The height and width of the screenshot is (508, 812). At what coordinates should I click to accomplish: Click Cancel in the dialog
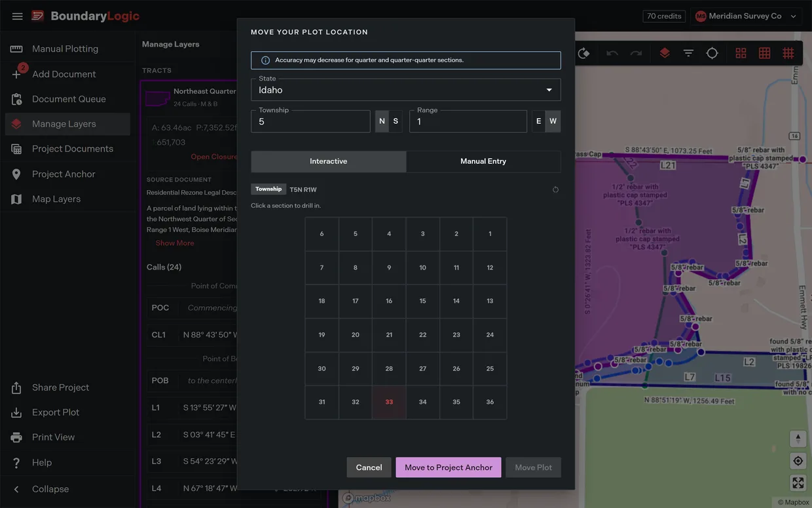pos(369,467)
